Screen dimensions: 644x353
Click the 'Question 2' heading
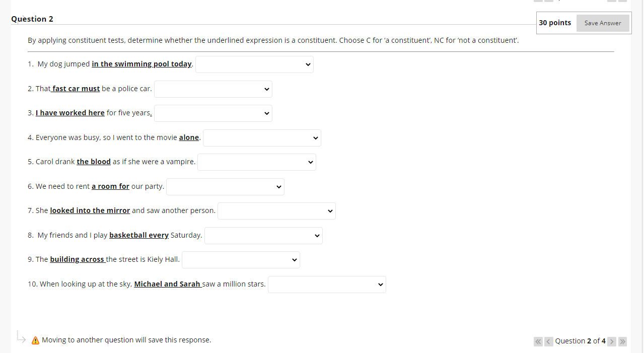click(x=32, y=19)
